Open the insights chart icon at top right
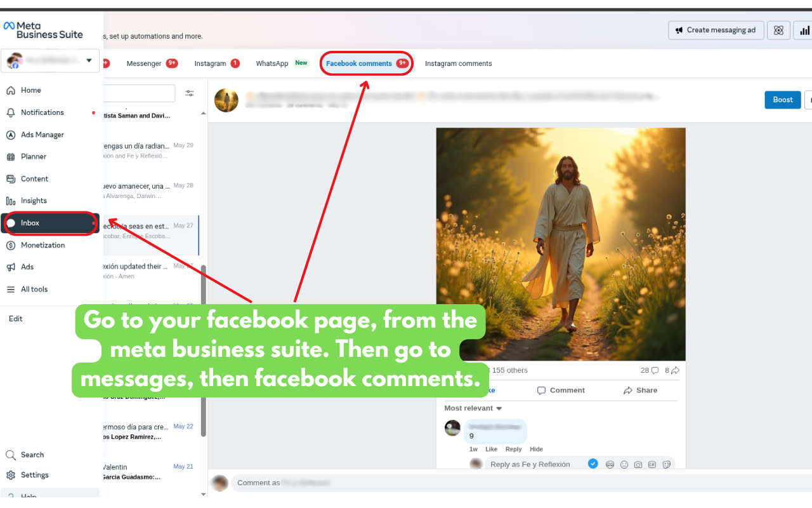Screen dimensions: 812x508 pos(804,30)
